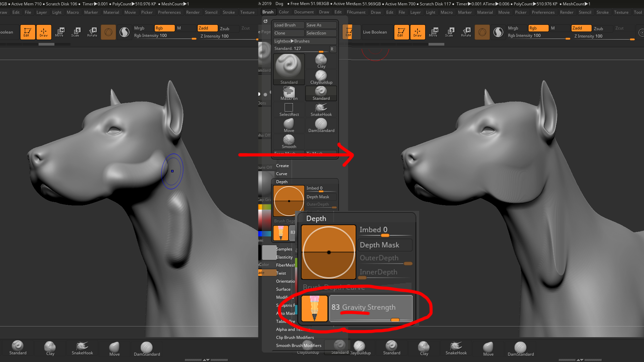Activate Edit mode icon in right window

[401, 32]
